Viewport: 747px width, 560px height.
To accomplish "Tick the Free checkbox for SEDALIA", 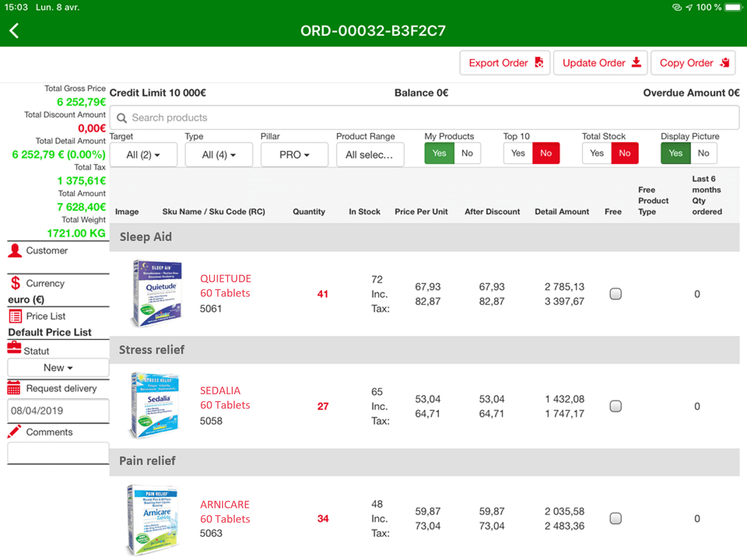I will (x=616, y=406).
